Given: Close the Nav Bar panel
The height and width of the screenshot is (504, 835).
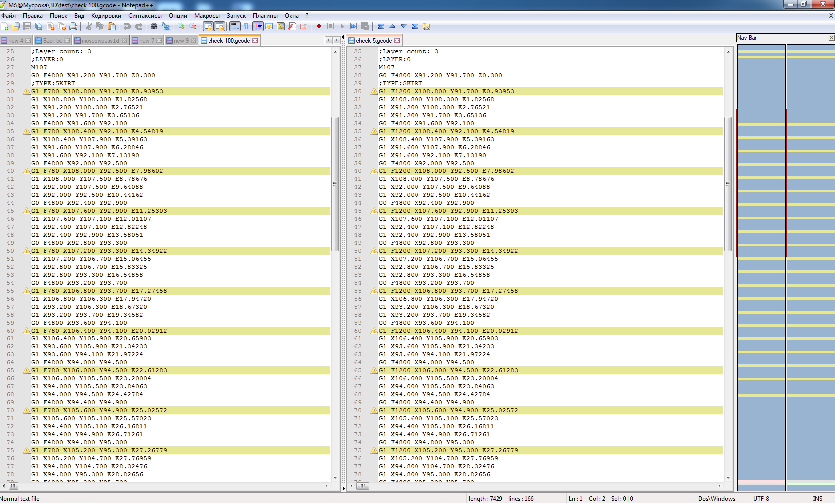Looking at the screenshot, I should point(831,38).
